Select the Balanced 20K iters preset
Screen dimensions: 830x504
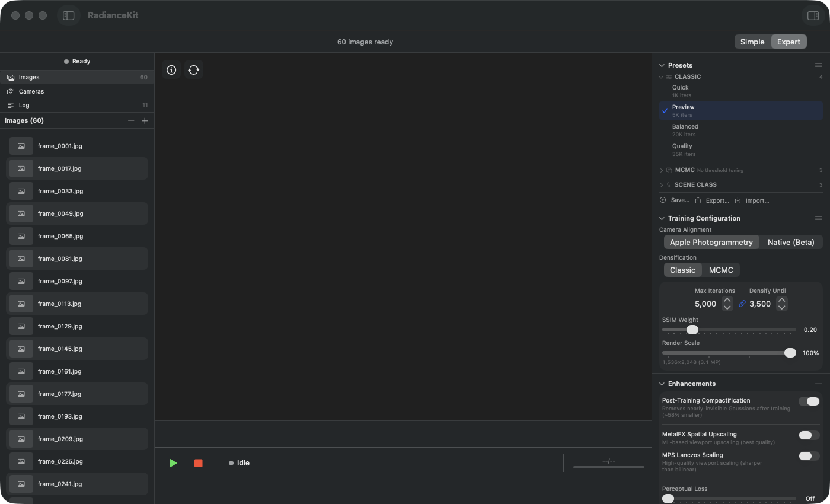(741, 130)
